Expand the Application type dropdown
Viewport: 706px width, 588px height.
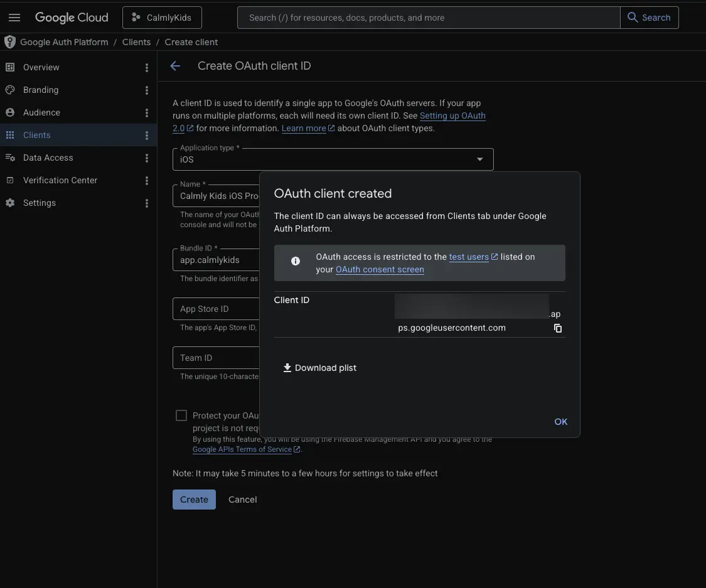(333, 159)
